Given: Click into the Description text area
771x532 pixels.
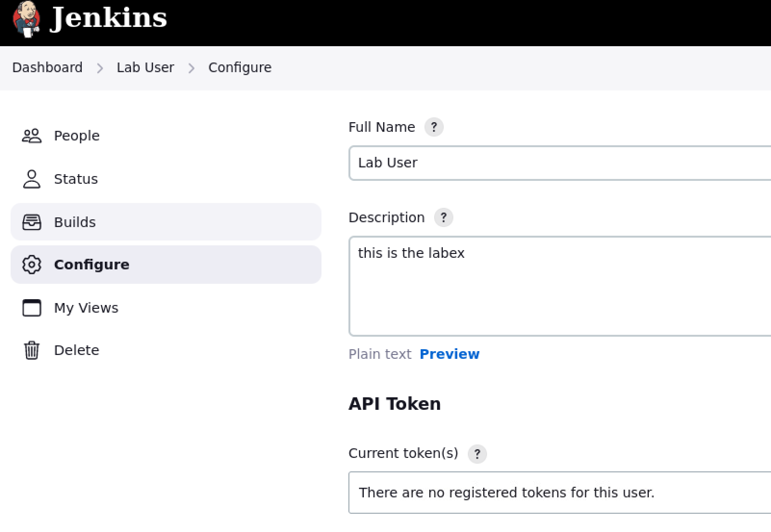Looking at the screenshot, I should (x=560, y=286).
